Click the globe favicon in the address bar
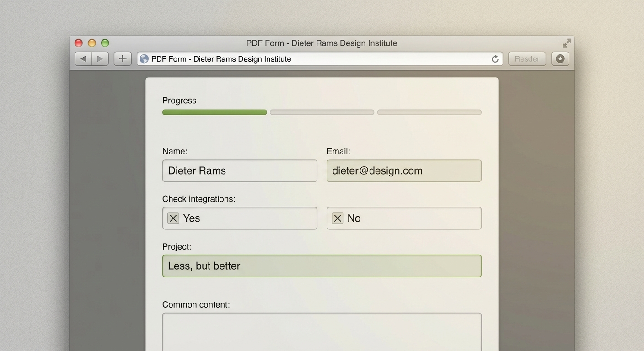The image size is (644, 351). pyautogui.click(x=144, y=58)
